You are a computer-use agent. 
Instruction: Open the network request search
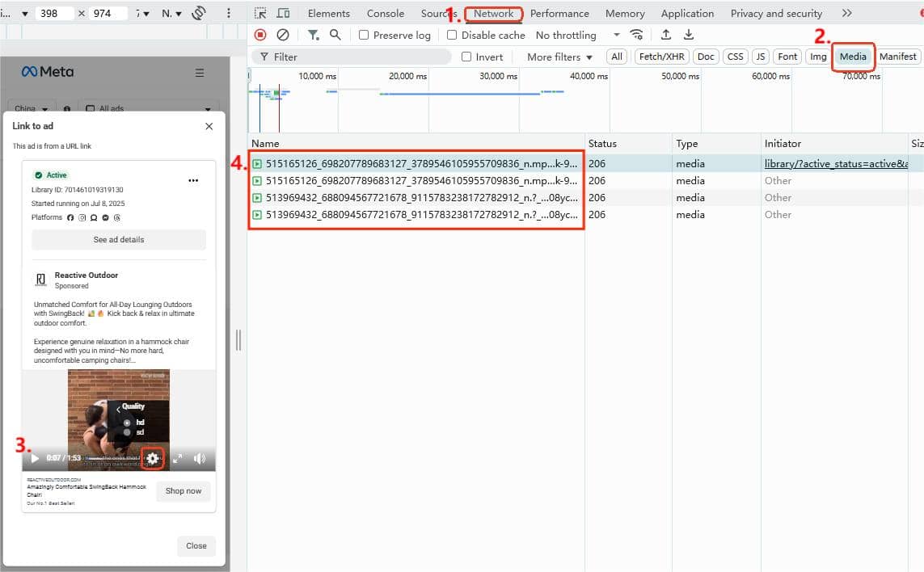(335, 35)
